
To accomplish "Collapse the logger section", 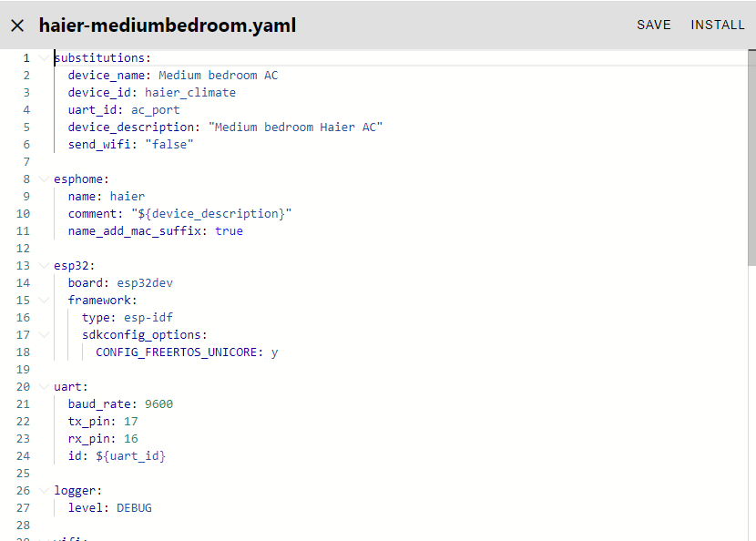I will [x=44, y=491].
